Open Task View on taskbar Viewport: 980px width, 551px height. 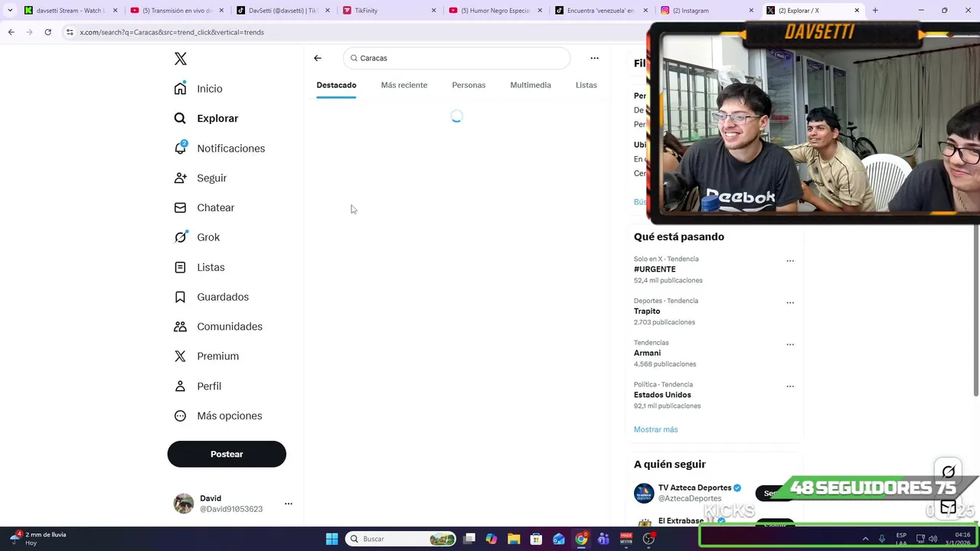(x=469, y=539)
